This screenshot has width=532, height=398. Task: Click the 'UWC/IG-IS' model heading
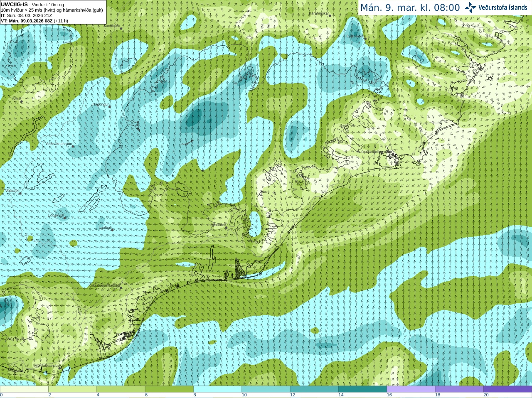pyautogui.click(x=14, y=5)
